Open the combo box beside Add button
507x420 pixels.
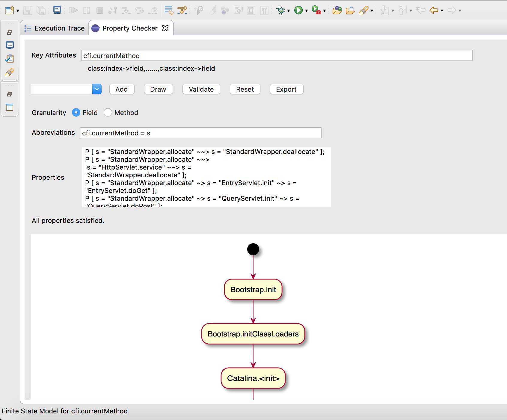[x=97, y=89]
